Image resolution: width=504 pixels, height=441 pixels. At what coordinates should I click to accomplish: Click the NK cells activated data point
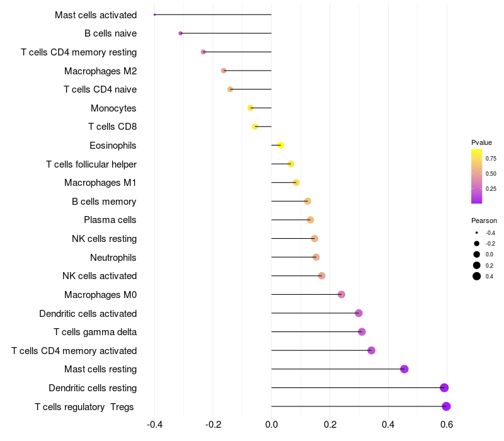[x=321, y=276]
